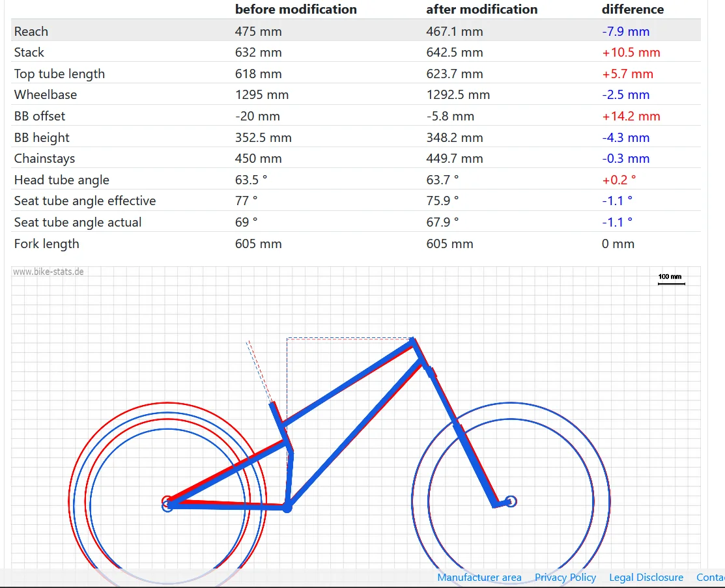
Task: Open the Privacy Policy link
Action: (565, 578)
